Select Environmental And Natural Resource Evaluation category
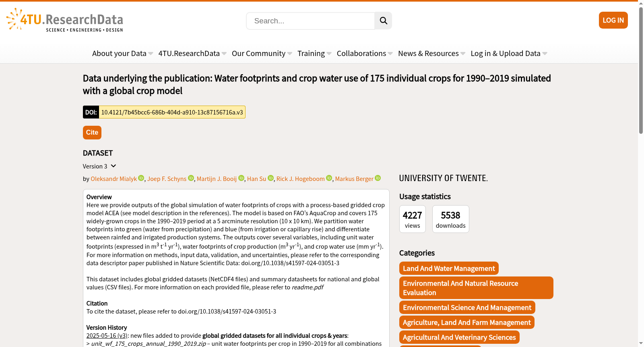Image resolution: width=644 pixels, height=347 pixels. 476,288
